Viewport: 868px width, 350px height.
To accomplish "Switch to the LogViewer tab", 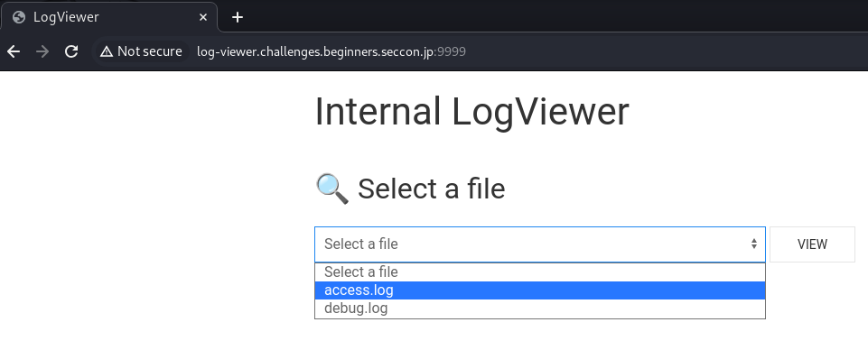I will (x=109, y=17).
